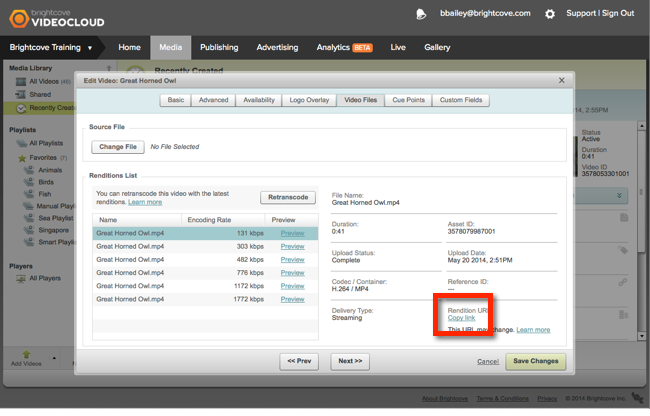Open the Advertising menu
650x416 pixels.
[277, 48]
